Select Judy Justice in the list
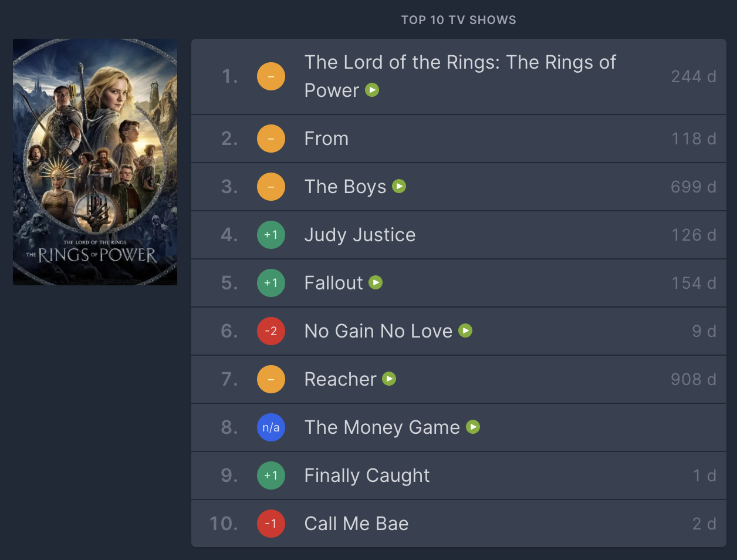Screen dimensions: 737x560 (x=360, y=235)
